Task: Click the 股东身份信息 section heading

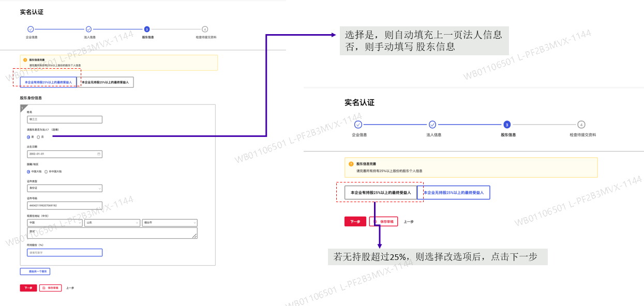Action: point(31,98)
